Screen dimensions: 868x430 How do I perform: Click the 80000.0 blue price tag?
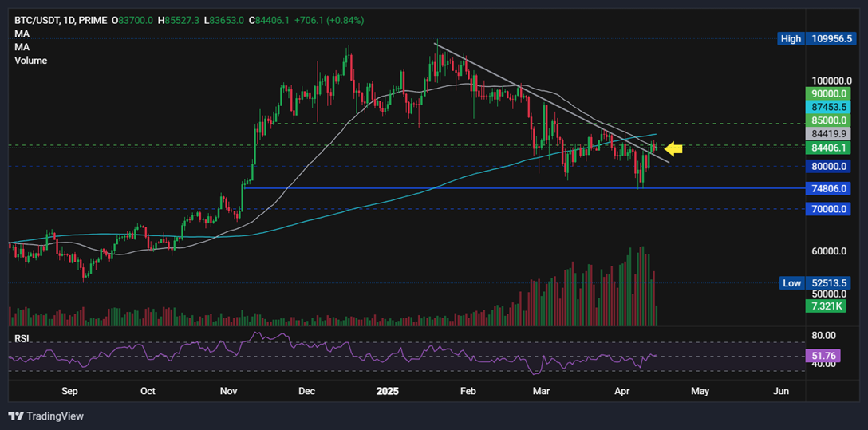pyautogui.click(x=828, y=166)
